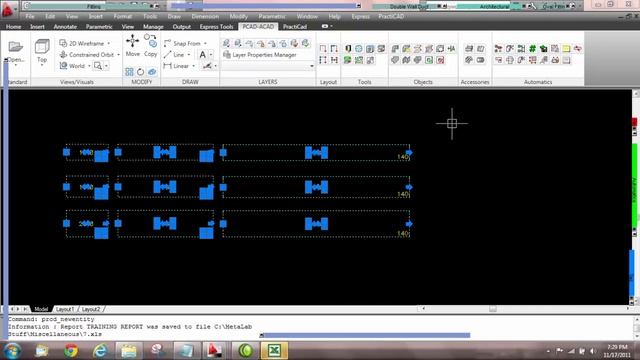Click the Accessories panel title
640x360 pixels.
(x=475, y=82)
